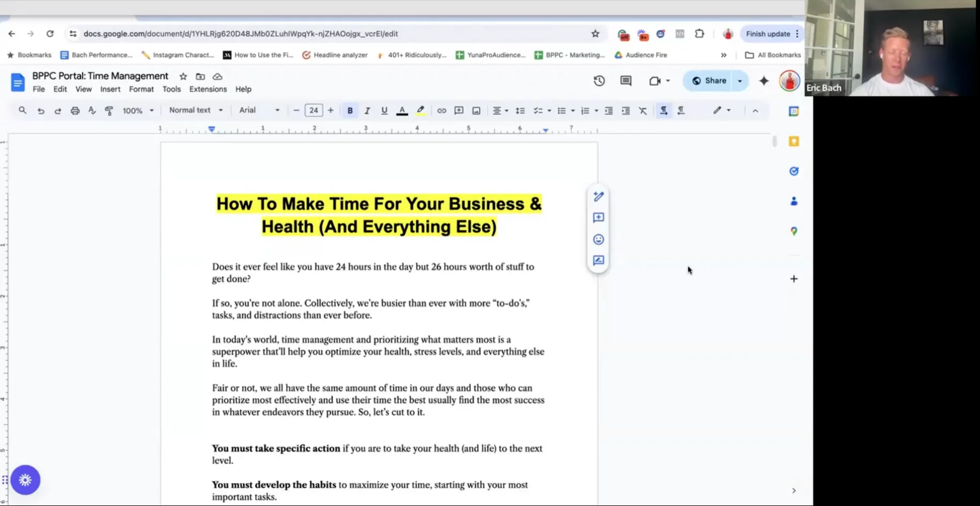The height and width of the screenshot is (506, 980).
Task: Insert an image from toolbar
Action: pyautogui.click(x=476, y=111)
